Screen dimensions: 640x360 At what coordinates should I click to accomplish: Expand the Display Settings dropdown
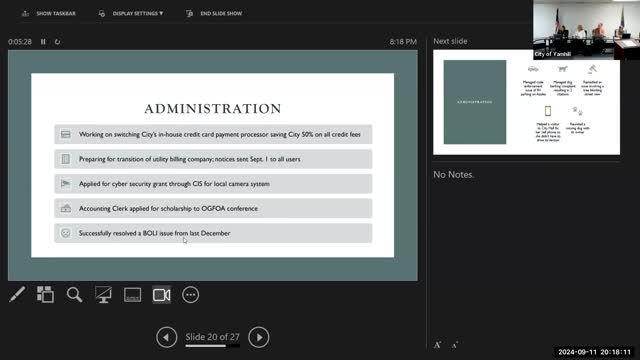131,13
